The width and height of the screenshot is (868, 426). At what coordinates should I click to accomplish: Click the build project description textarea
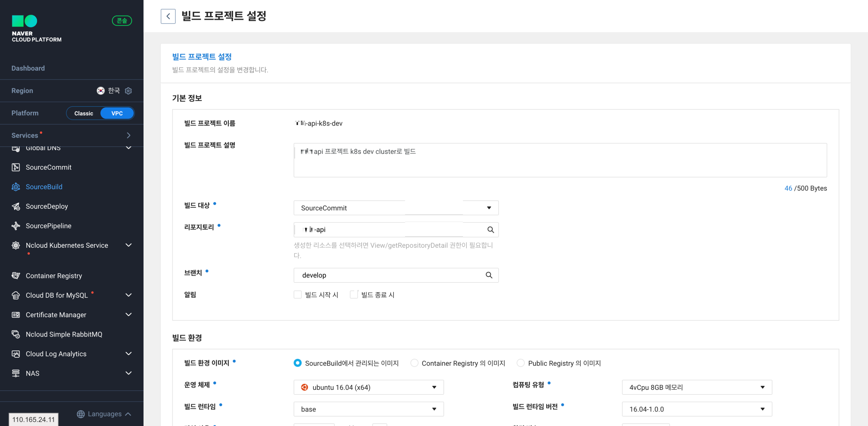click(x=560, y=160)
